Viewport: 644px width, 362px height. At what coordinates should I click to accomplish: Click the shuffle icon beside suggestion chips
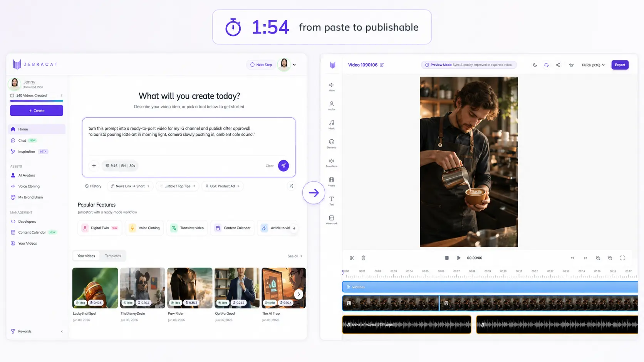291,186
